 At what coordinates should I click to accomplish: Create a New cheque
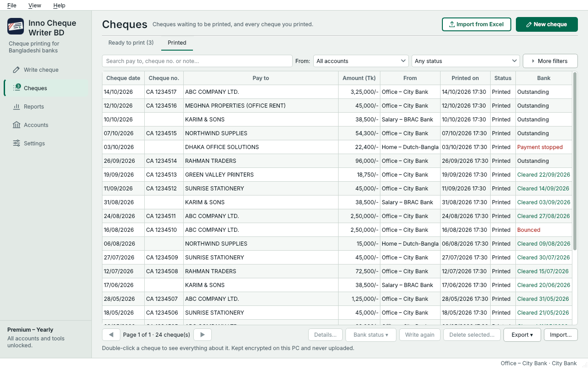point(547,24)
